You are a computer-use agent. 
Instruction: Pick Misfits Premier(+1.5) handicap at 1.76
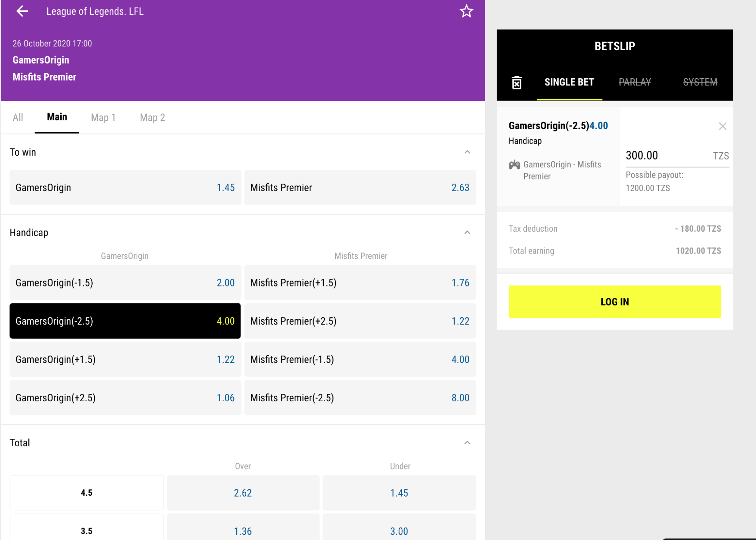[x=360, y=283]
